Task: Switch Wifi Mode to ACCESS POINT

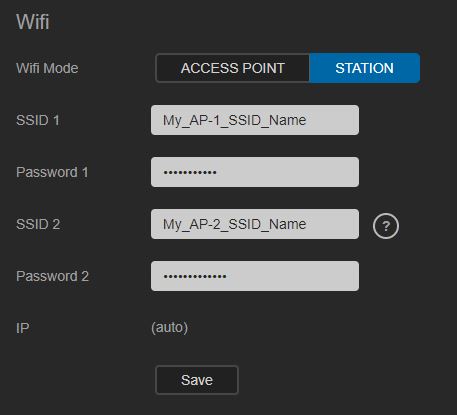Action: [233, 68]
